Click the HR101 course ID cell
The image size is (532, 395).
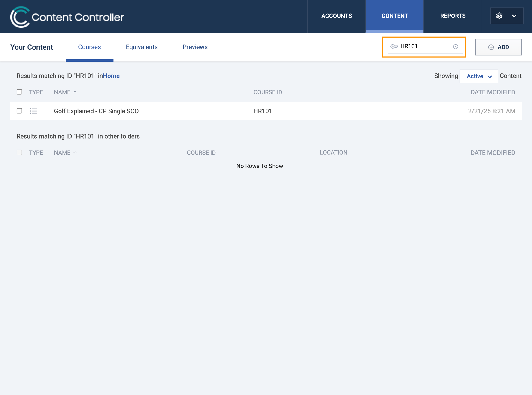click(x=263, y=111)
